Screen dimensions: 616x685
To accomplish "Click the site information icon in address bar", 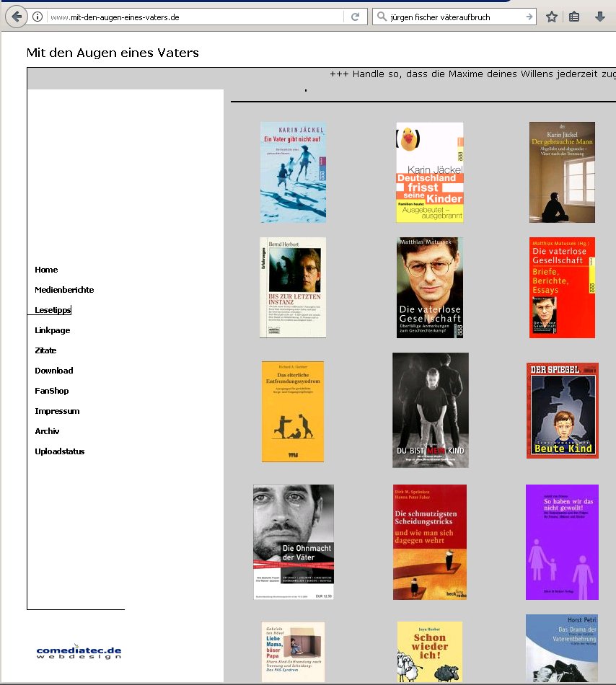I will [38, 17].
